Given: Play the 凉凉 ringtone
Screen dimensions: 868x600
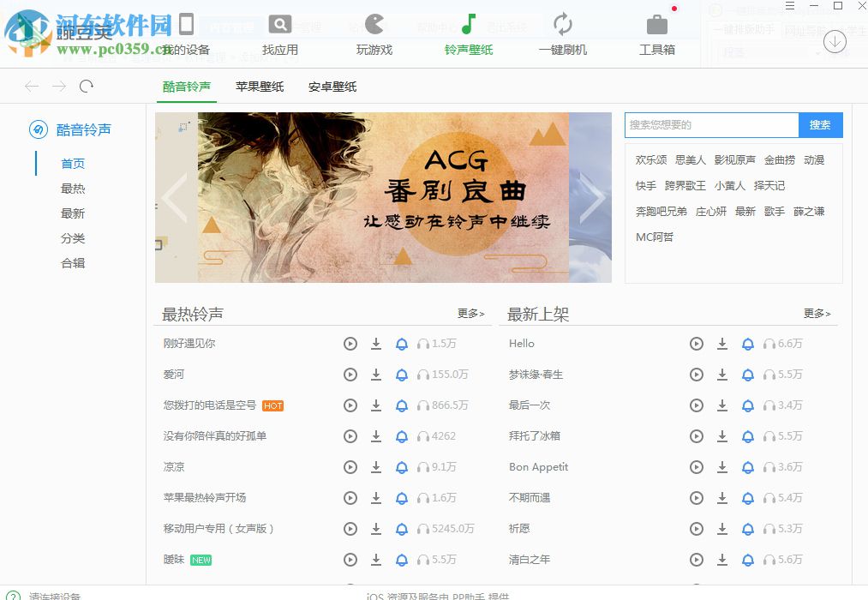Looking at the screenshot, I should 350,467.
